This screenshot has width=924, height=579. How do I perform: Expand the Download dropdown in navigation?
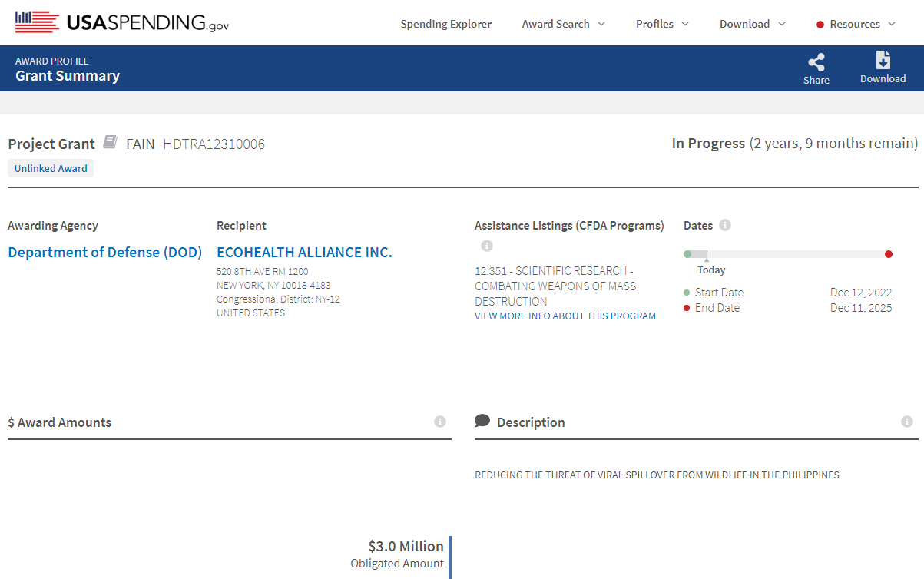(753, 24)
